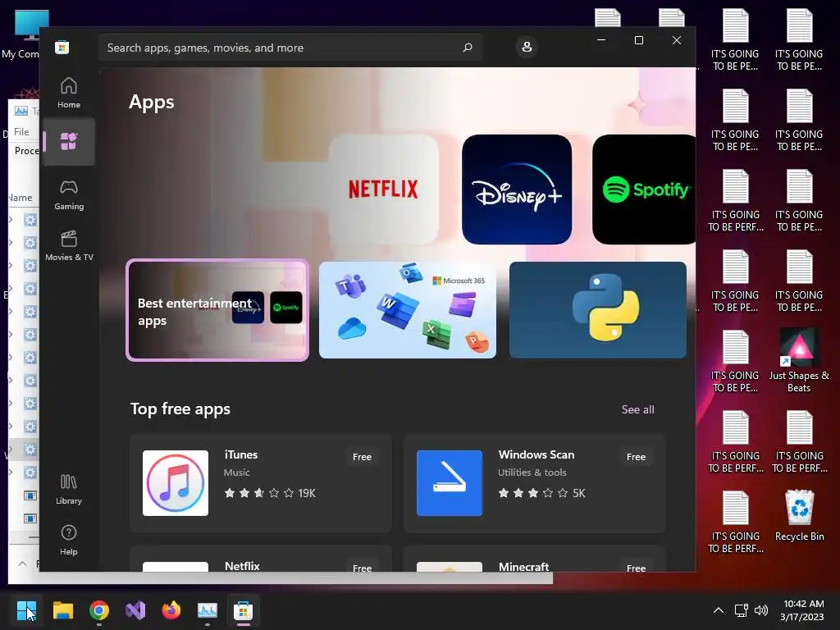Open the network status tray icon
The width and height of the screenshot is (840, 630).
point(741,610)
